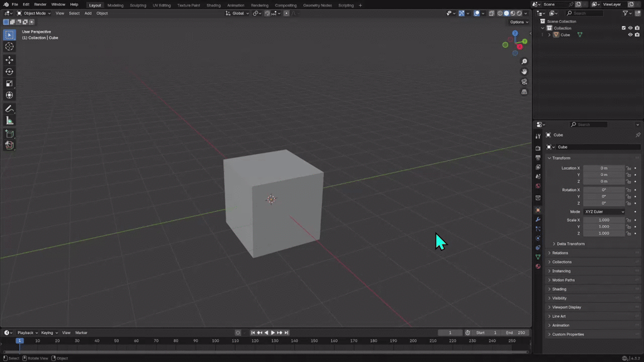Click the Select Box tool
The image size is (644, 362).
point(9,35)
